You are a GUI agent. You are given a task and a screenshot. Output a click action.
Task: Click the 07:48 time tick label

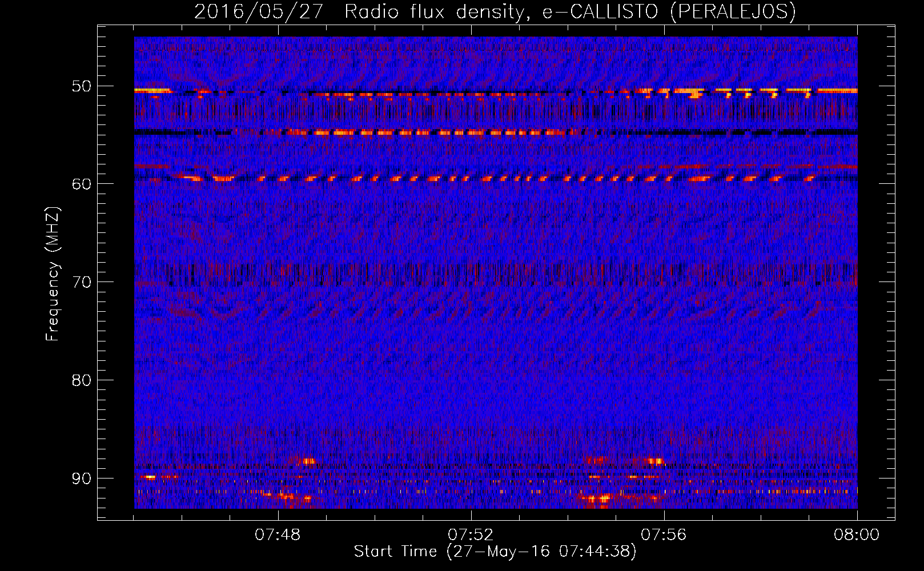coord(278,535)
